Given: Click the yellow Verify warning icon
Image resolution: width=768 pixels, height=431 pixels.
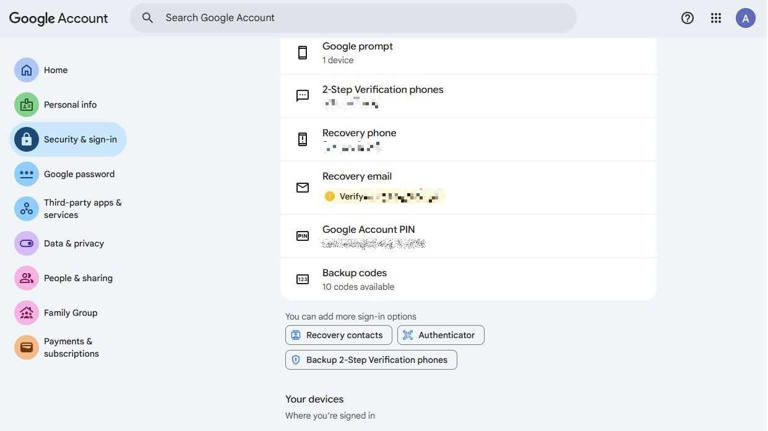Looking at the screenshot, I should [330, 196].
